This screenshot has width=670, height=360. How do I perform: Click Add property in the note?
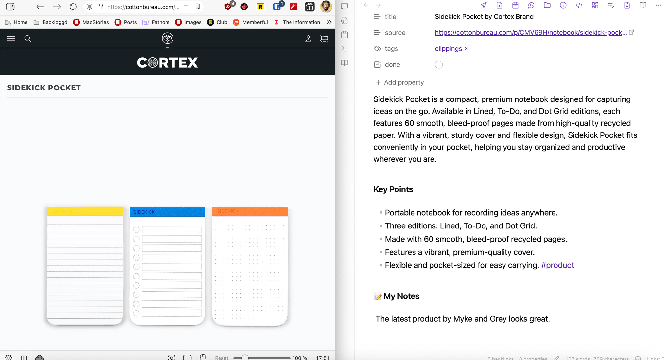[400, 82]
